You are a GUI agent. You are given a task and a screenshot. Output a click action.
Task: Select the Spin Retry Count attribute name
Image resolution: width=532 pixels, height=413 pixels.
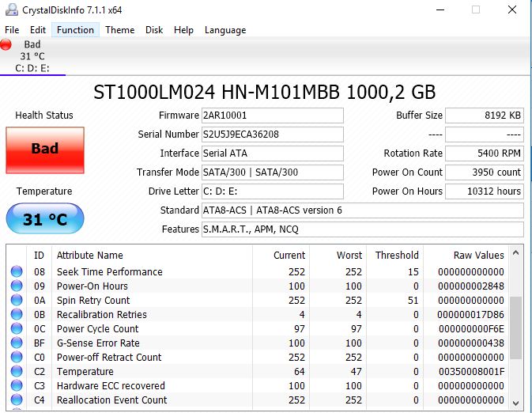[93, 300]
